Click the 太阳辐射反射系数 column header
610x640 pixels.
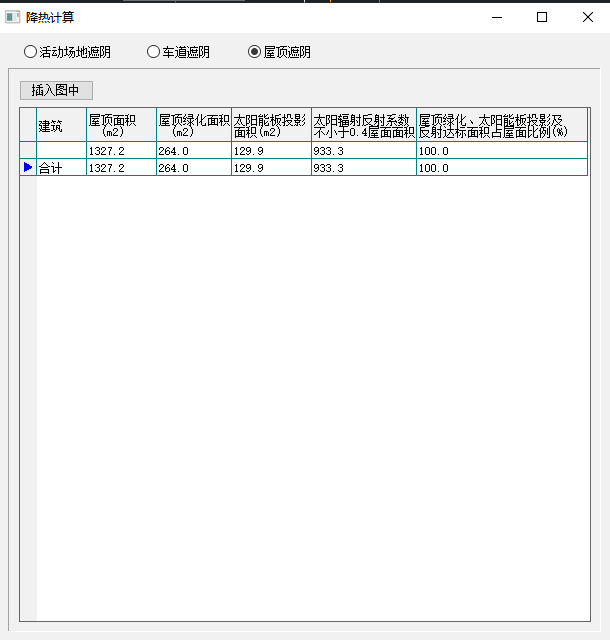[364, 125]
